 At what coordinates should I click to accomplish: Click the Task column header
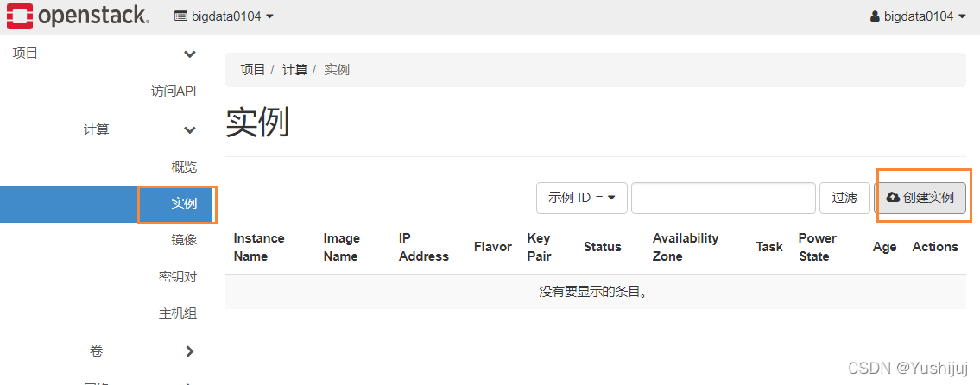tap(768, 247)
